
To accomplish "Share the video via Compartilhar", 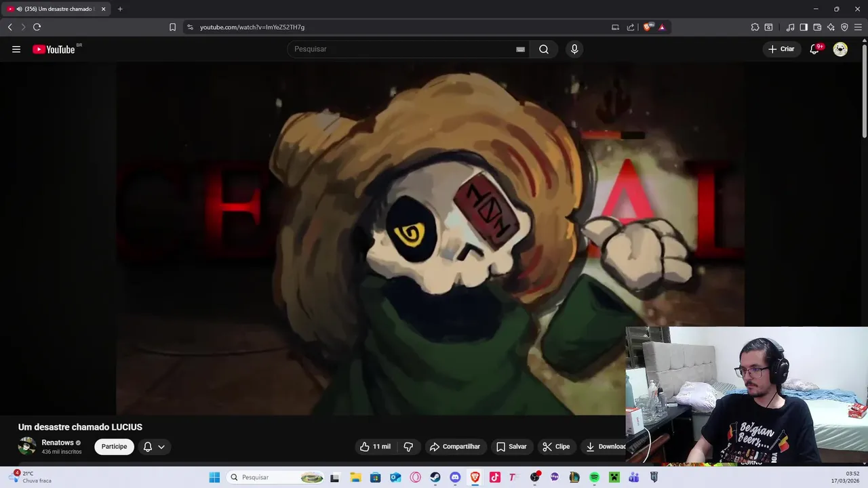I will click(x=455, y=447).
